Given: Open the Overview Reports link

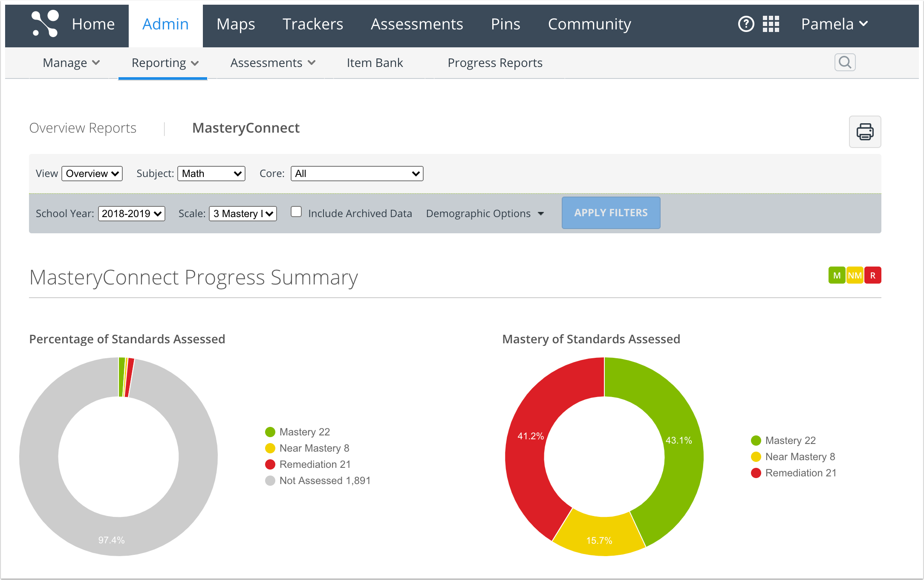Looking at the screenshot, I should (x=83, y=128).
